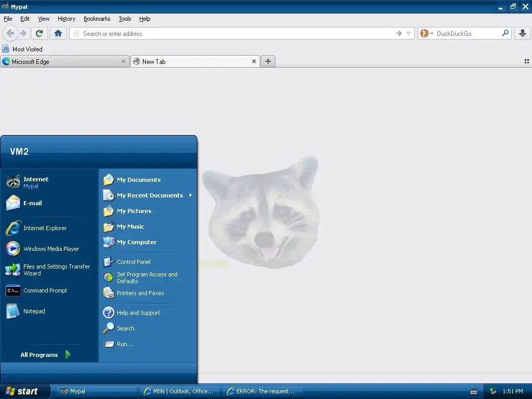This screenshot has width=532, height=399.
Task: Start Files and Settings Transfer Wizard
Action: click(49, 270)
